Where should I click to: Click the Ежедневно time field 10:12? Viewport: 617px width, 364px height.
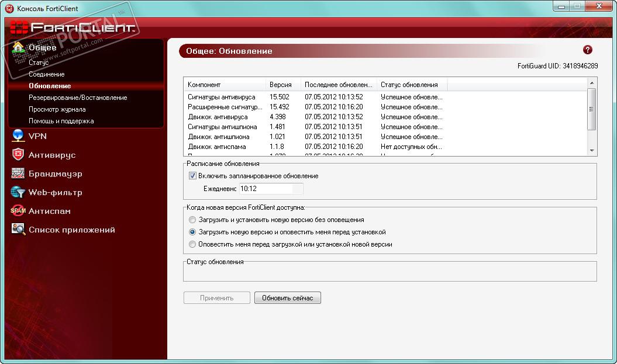pyautogui.click(x=271, y=189)
